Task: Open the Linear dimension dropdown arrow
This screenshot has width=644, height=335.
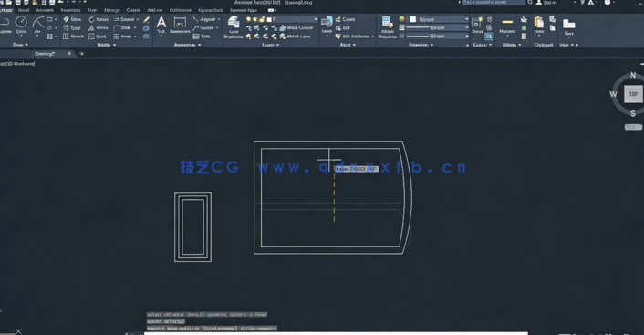Action: [219, 19]
